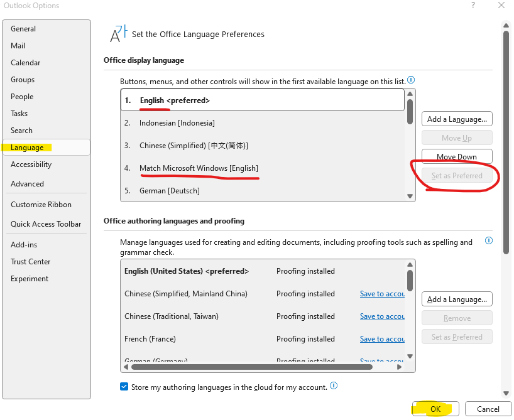Click 'Add a Language' for display languages
The width and height of the screenshot is (514, 420).
pyautogui.click(x=457, y=119)
